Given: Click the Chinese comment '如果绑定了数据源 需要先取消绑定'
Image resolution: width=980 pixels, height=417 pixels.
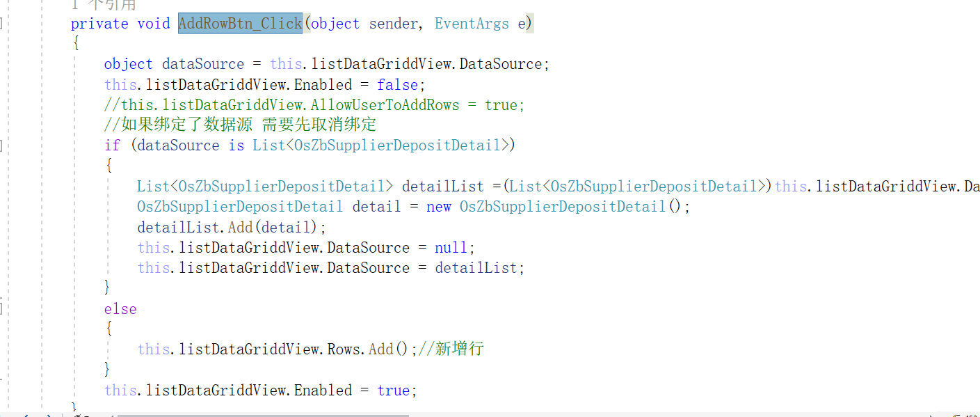Looking at the screenshot, I should pos(240,125).
